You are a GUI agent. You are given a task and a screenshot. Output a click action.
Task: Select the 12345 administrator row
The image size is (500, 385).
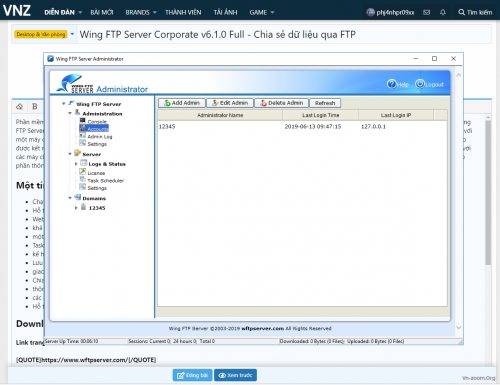302,127
